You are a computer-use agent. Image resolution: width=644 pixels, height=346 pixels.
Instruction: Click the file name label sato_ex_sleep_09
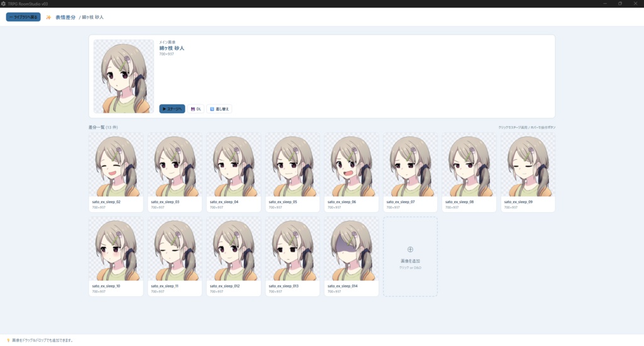[518, 202]
